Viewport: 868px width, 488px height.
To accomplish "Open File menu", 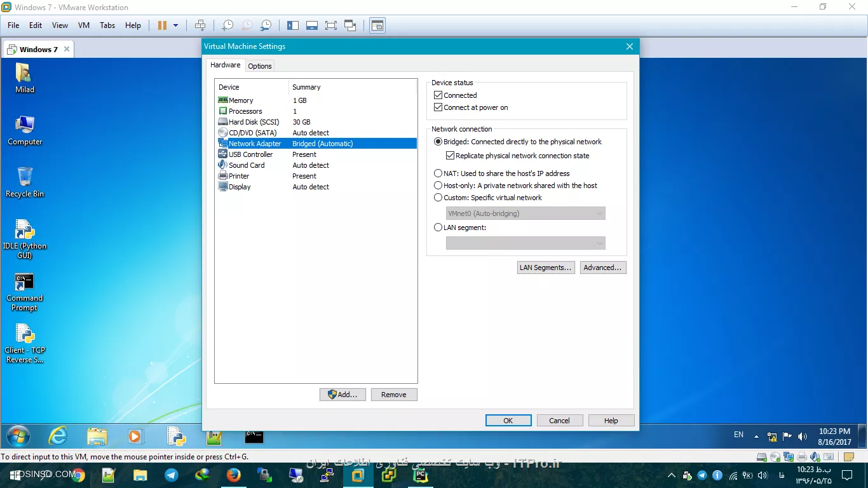I will click(x=13, y=25).
